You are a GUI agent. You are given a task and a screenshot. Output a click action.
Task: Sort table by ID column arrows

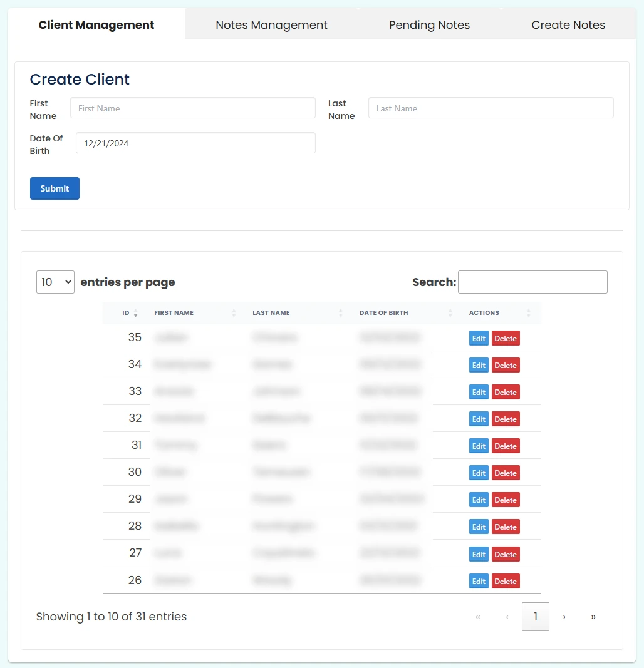click(x=135, y=313)
